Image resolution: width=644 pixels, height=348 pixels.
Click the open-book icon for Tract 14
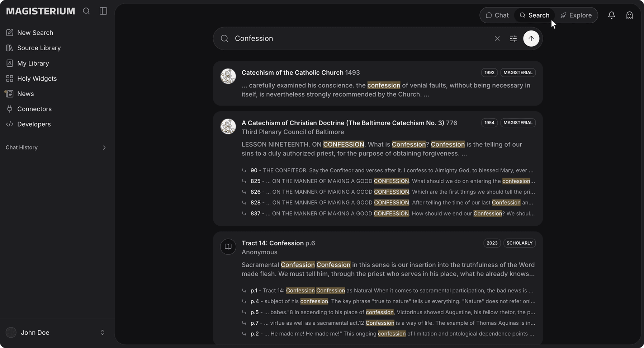[228, 246]
